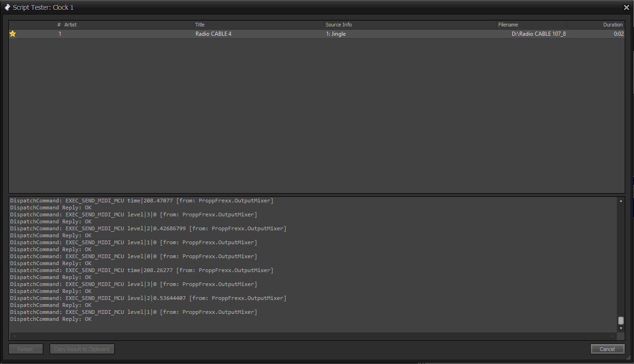
Task: Select the Radio CABLE 4 title cell
Action: (214, 34)
